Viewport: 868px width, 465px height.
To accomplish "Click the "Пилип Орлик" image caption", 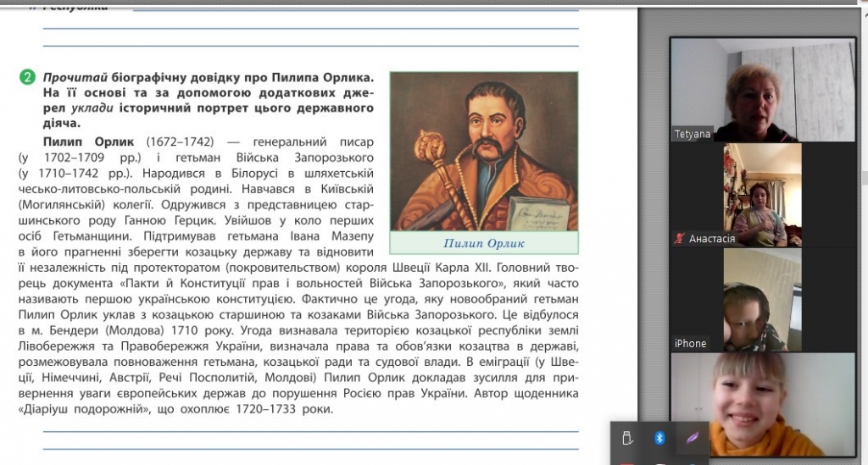I will tap(484, 243).
